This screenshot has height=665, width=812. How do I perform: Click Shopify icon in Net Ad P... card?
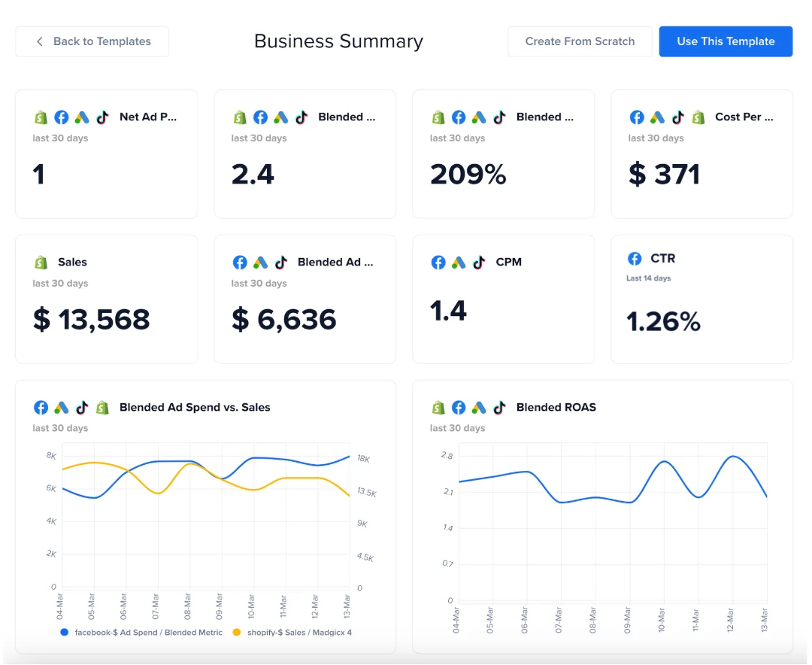point(41,117)
